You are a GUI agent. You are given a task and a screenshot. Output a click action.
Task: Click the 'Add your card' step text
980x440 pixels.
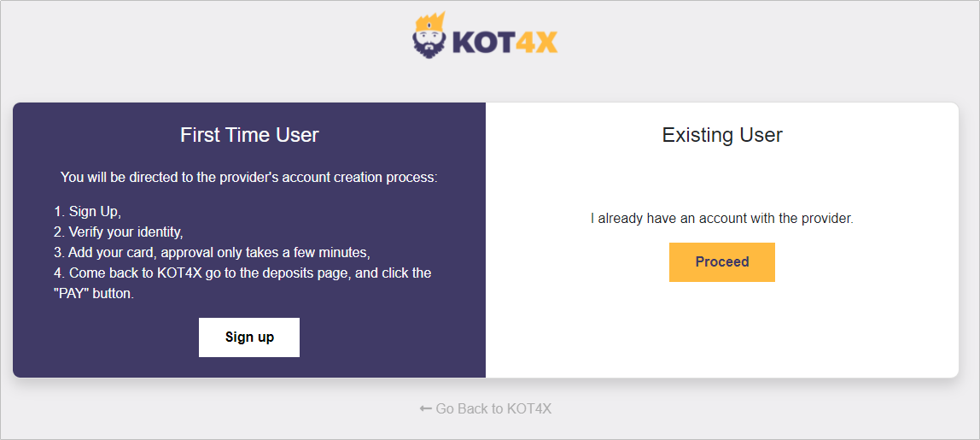pos(212,252)
